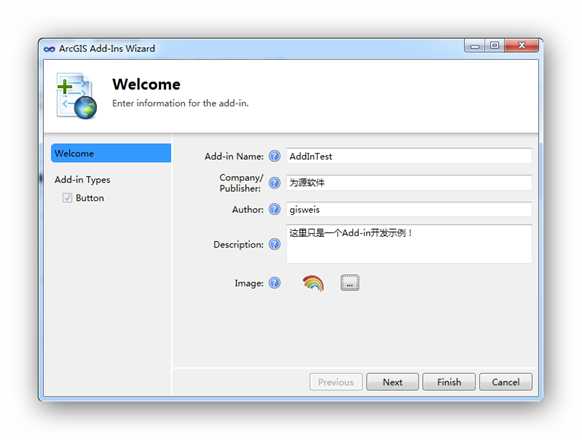The width and height of the screenshot is (582, 440).
Task: Select the Welcome step in sidebar
Action: point(111,153)
